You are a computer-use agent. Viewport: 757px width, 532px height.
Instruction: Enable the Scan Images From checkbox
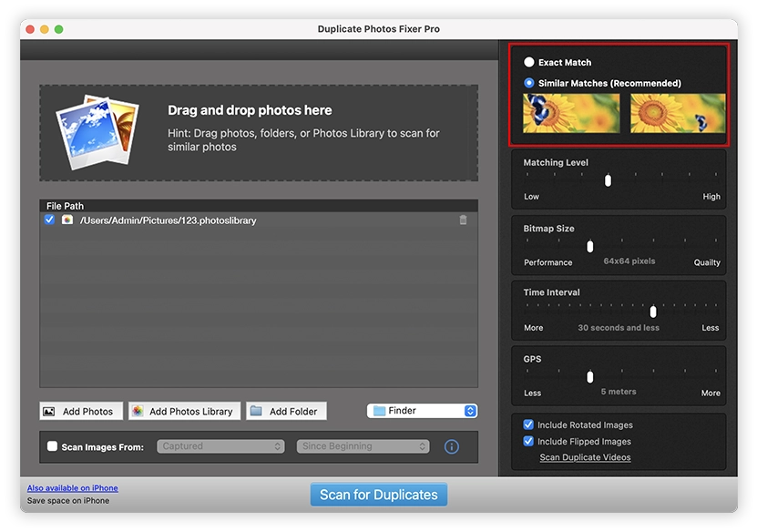click(52, 446)
